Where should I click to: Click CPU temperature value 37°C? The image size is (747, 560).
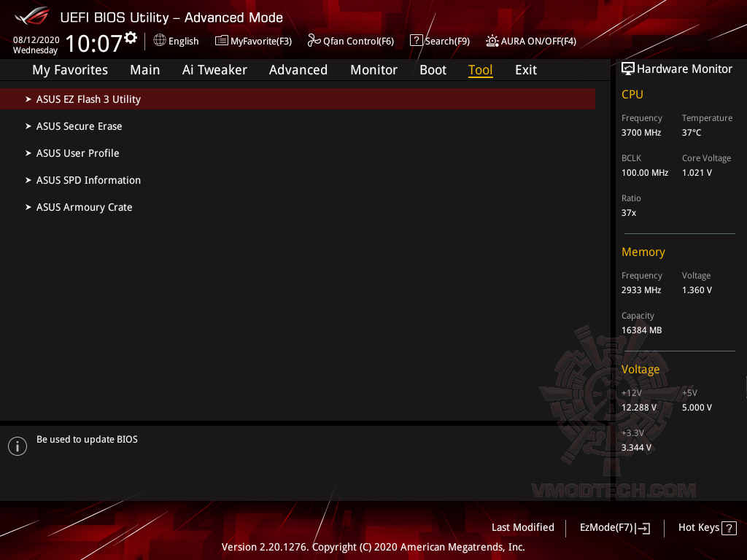[692, 133]
